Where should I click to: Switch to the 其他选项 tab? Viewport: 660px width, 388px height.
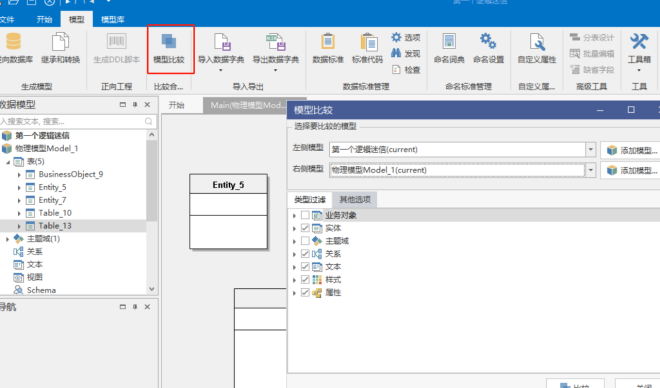[x=355, y=199]
